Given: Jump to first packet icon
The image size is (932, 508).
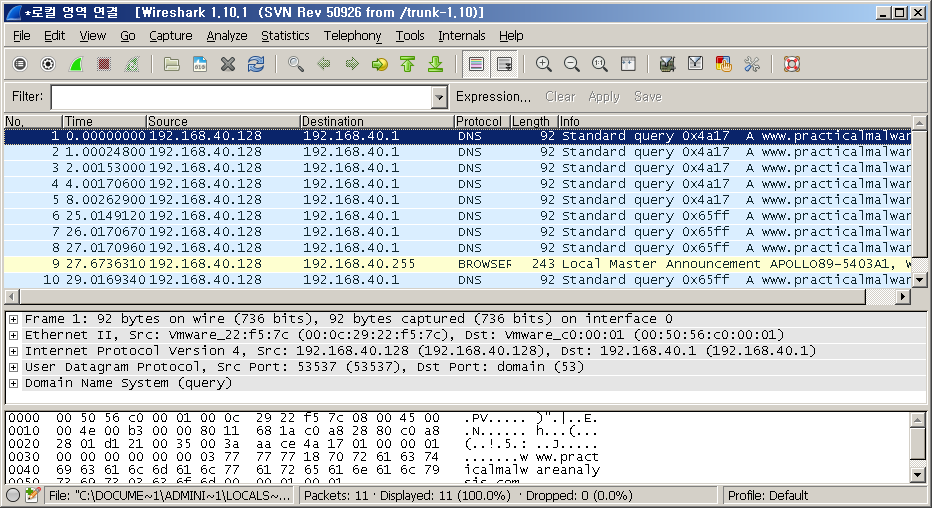Looking at the screenshot, I should 407,64.
